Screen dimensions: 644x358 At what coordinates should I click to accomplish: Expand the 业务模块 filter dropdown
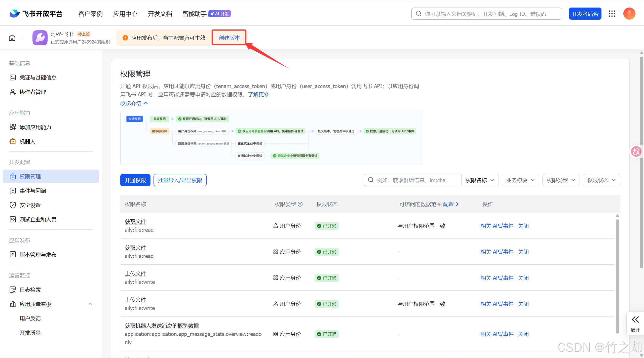click(x=520, y=180)
